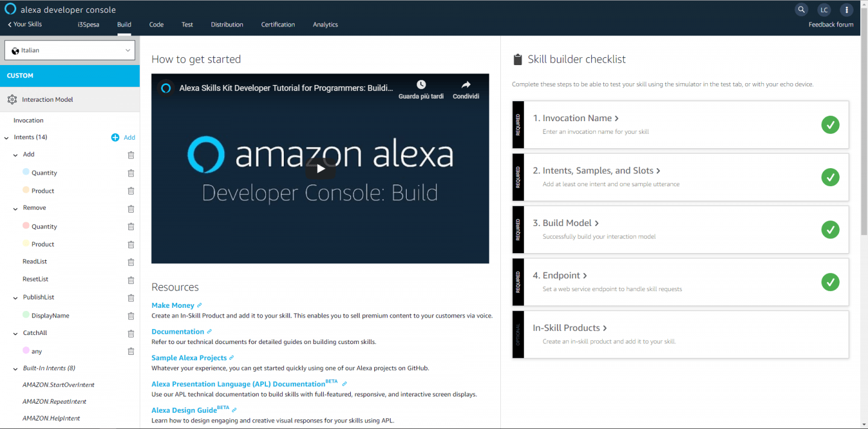The width and height of the screenshot is (868, 429).
Task: Delete the CatchAll intent via trash icon
Action: click(131, 333)
